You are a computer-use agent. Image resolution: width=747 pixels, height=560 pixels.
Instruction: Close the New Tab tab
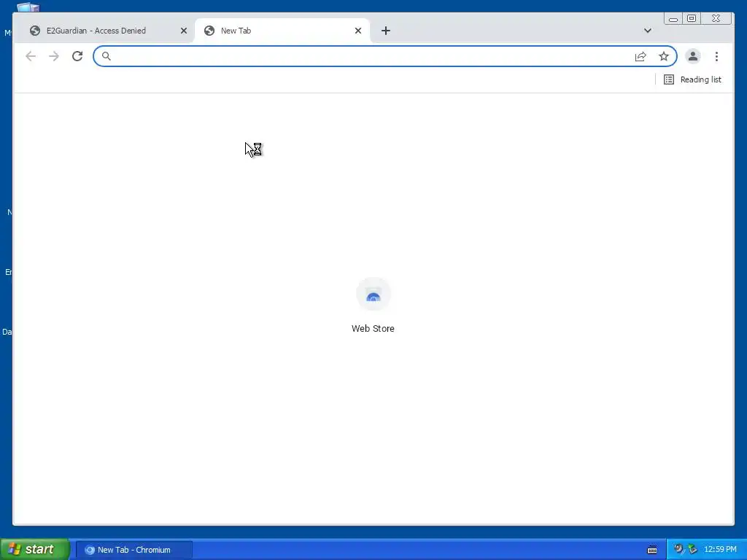click(358, 31)
